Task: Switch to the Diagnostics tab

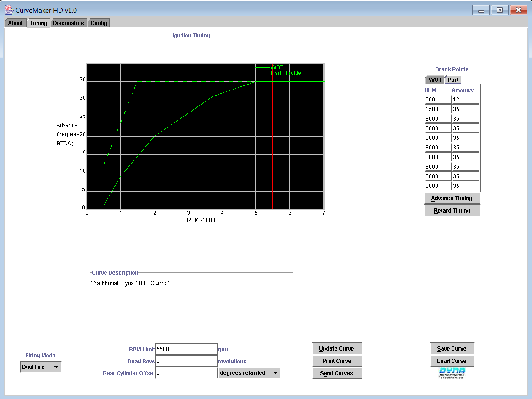Action: coord(69,23)
